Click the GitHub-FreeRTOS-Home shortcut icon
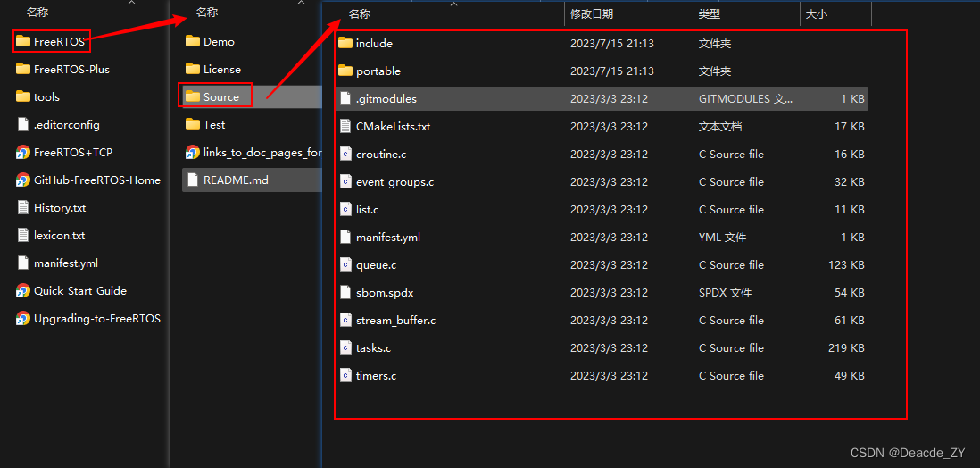The image size is (980, 468). [x=23, y=180]
